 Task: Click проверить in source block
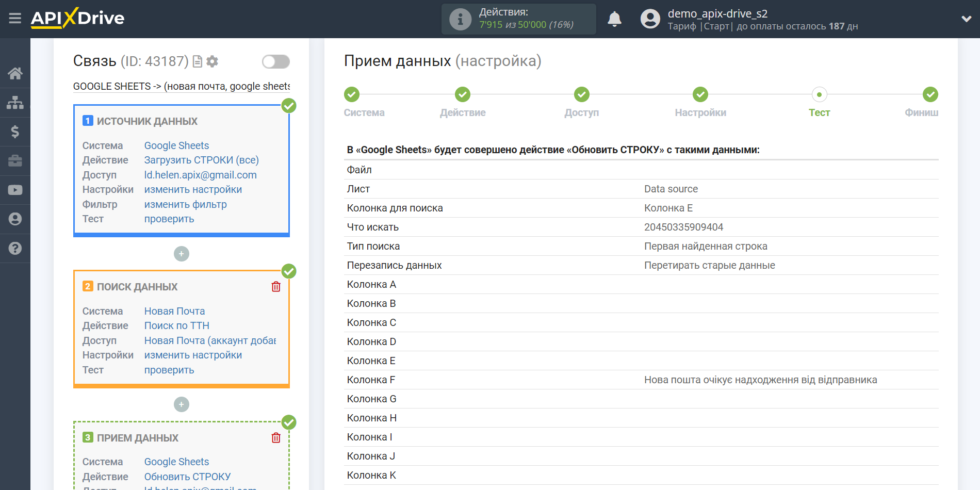169,219
